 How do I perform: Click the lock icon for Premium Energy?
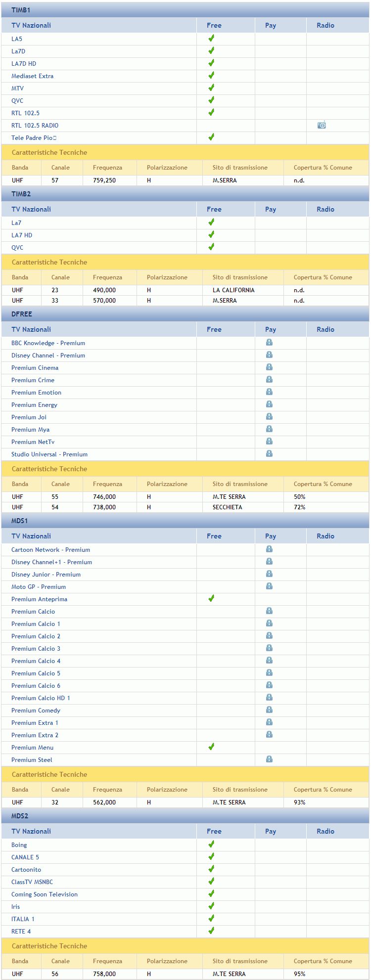269,404
